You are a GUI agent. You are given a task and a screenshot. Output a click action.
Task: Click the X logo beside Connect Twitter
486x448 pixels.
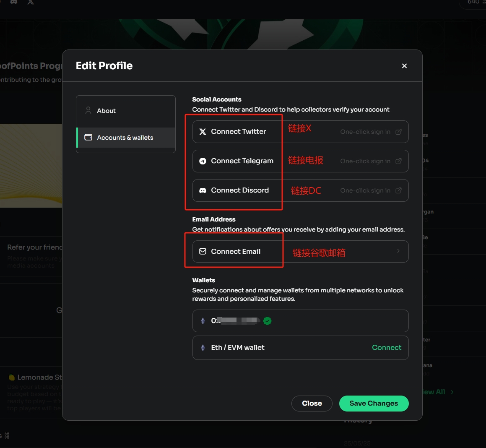pos(203,132)
